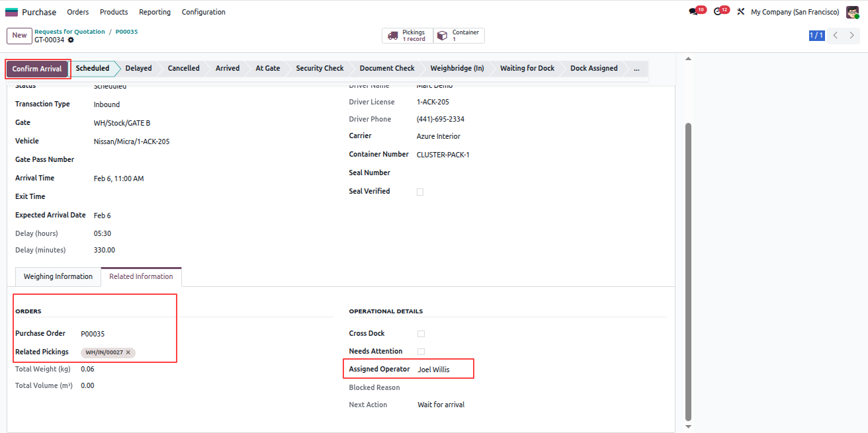Open Requests for Quotation breadcrumb
Viewport: 868px width, 433px height.
click(x=69, y=32)
